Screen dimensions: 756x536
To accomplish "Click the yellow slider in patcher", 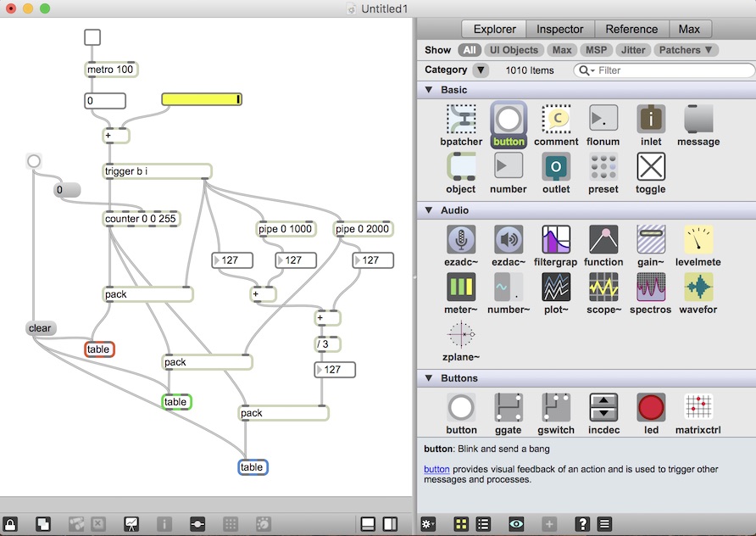I will pos(202,99).
